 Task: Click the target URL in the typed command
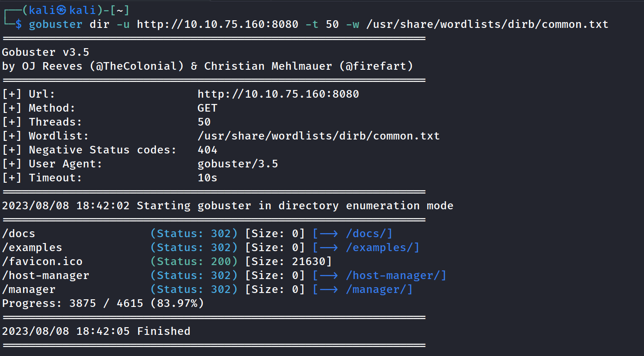coord(217,24)
